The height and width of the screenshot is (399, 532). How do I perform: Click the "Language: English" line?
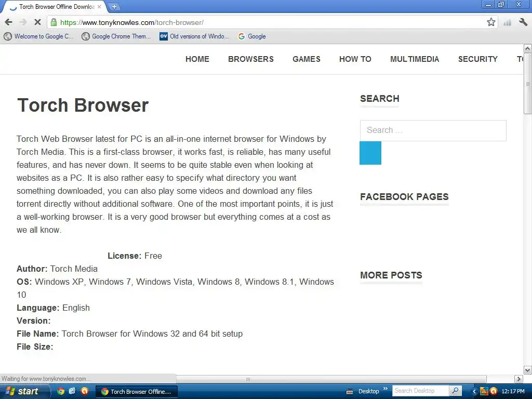pyautogui.click(x=54, y=308)
